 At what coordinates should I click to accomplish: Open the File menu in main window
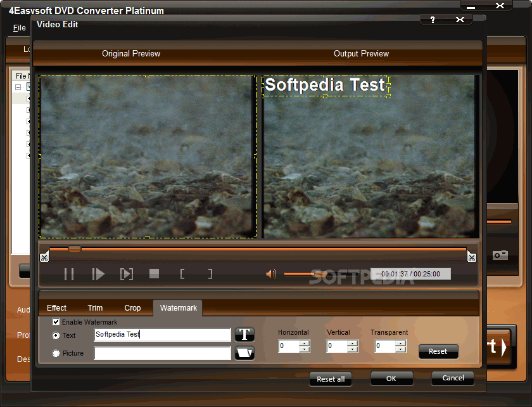coord(20,28)
